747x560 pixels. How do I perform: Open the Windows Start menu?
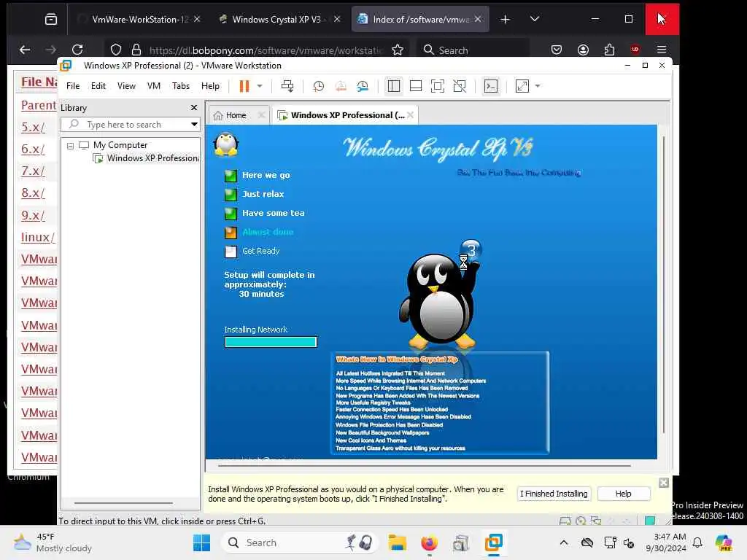201,542
